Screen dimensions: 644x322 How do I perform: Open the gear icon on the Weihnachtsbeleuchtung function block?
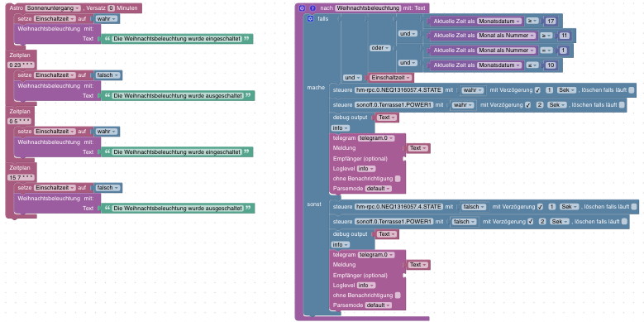[x=302, y=7]
